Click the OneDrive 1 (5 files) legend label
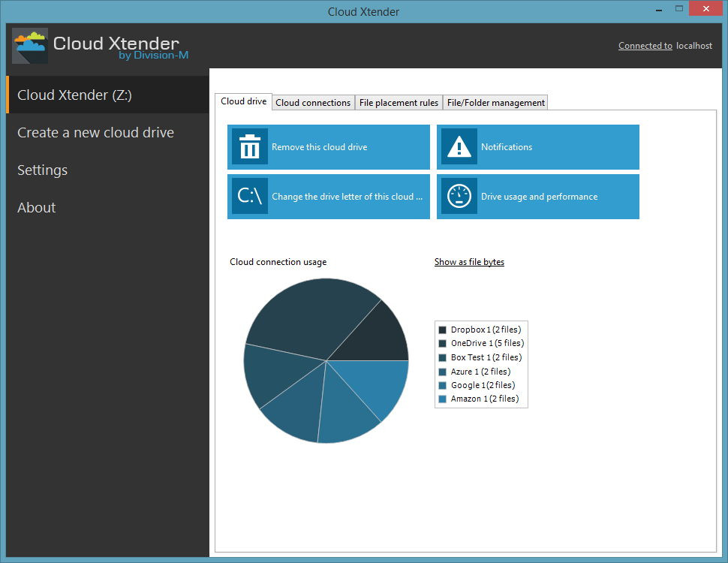 tap(487, 343)
